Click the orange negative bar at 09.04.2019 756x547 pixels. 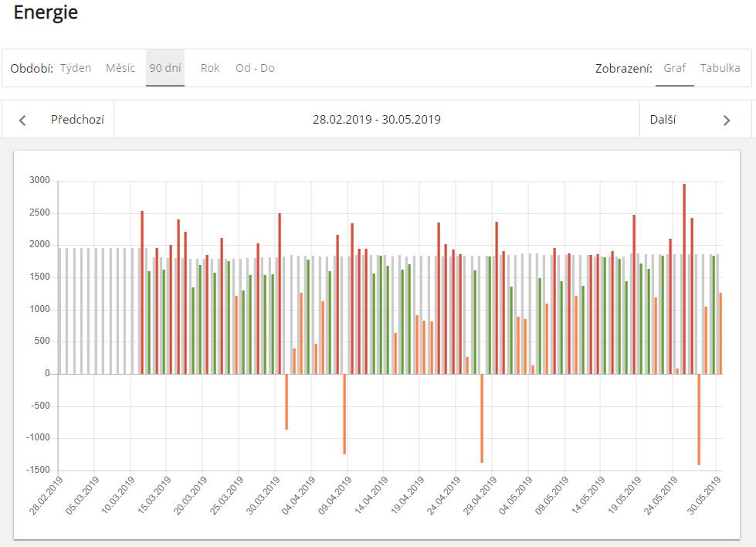coord(344,414)
